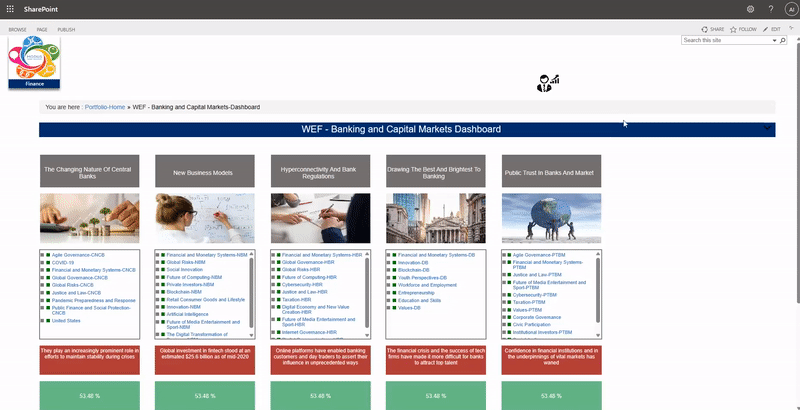Click the bank buildings thumbnail image
Viewport: 800px width, 410px height.
coord(436,218)
